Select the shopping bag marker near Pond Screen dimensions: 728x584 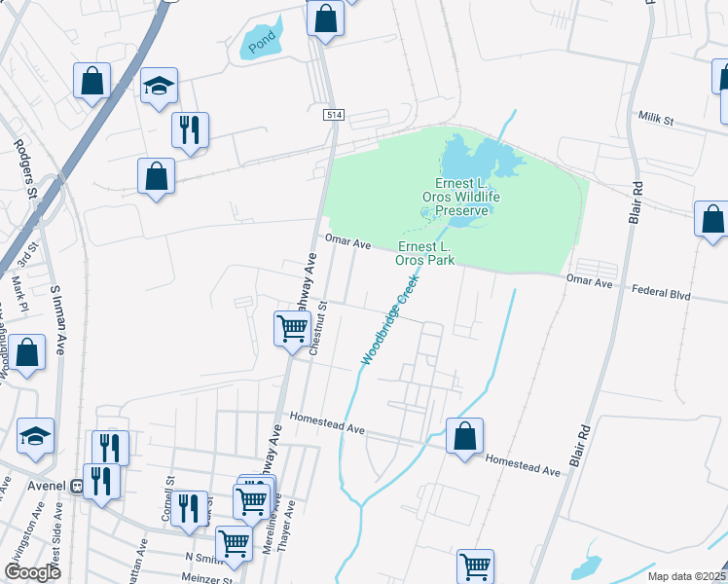(x=325, y=20)
